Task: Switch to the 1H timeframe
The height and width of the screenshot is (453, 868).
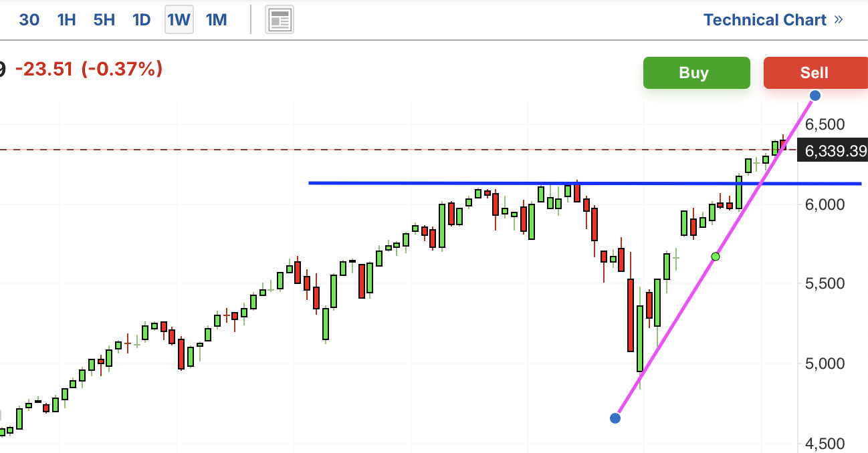Action: 66,20
